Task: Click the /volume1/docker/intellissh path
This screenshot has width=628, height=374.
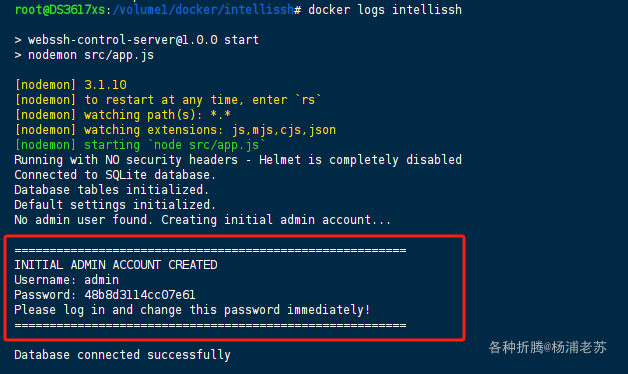Action: point(203,9)
